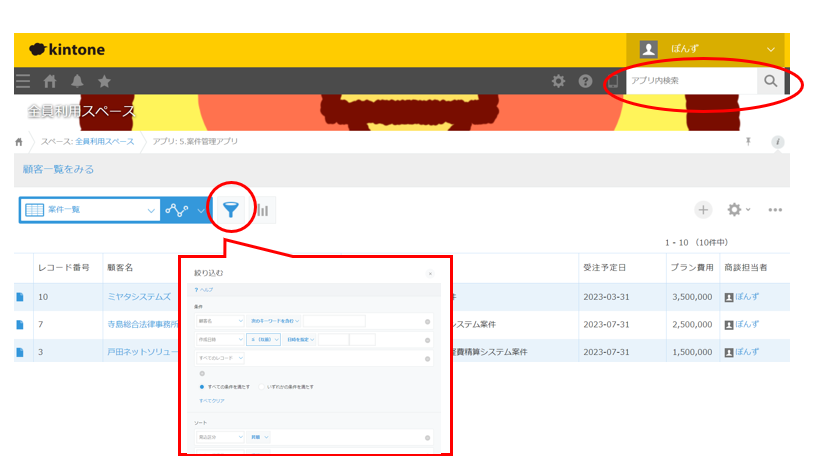Open the three-dots options menu
This screenshot has height=471, width=827.
(774, 210)
